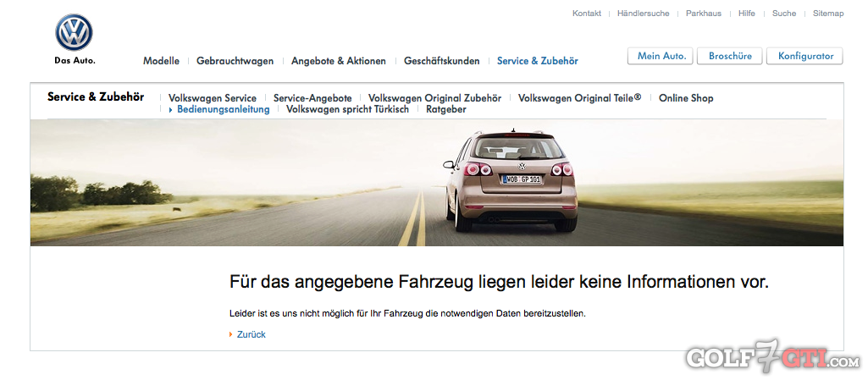Select Volkswagen Original Teile®

(x=579, y=98)
